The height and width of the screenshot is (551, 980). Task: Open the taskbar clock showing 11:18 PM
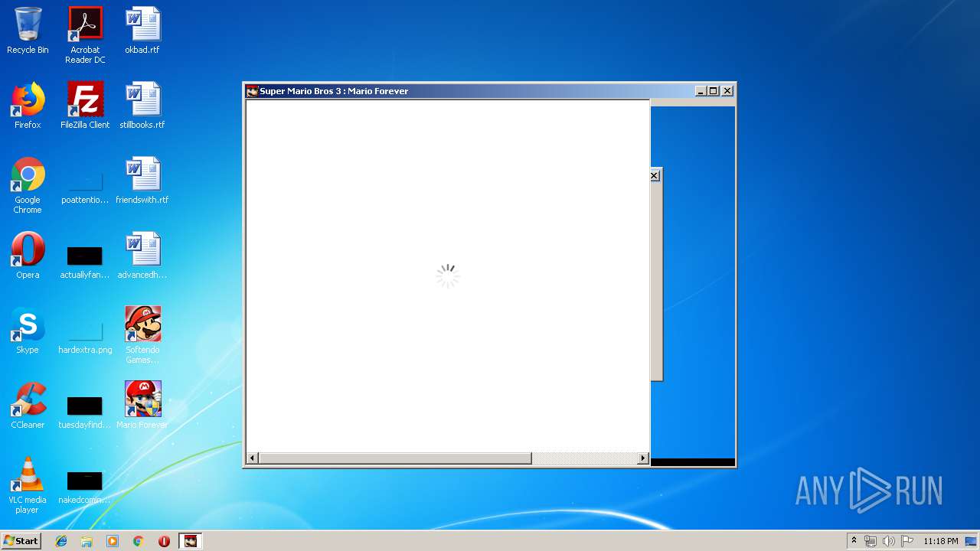pyautogui.click(x=940, y=541)
